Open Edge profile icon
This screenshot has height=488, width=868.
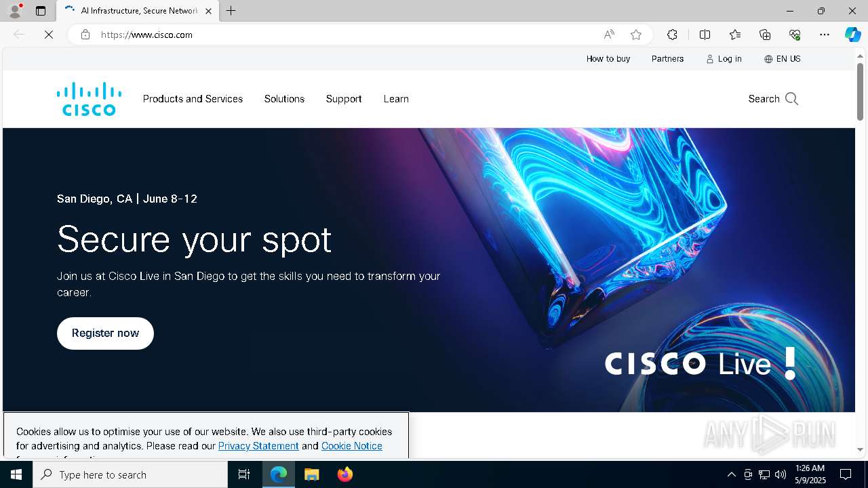(15, 11)
